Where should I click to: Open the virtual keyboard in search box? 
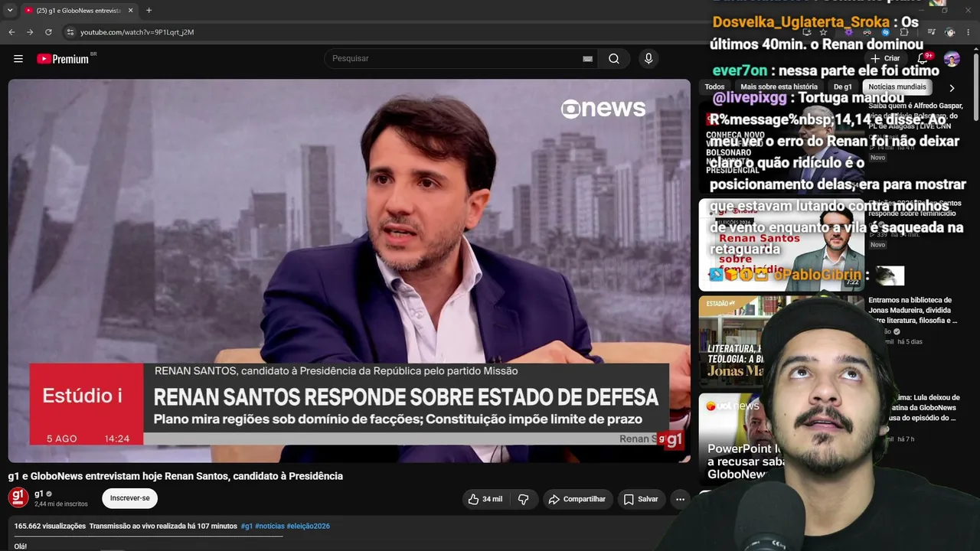587,59
